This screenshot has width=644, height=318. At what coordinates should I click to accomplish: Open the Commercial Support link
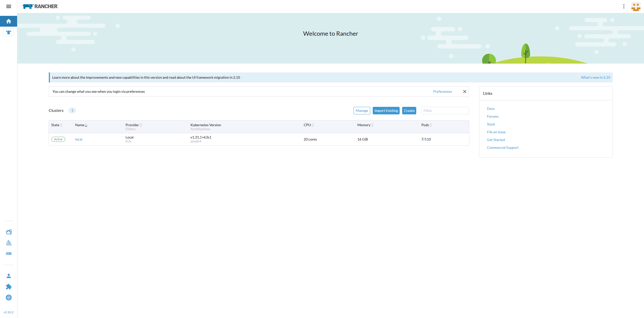click(503, 148)
